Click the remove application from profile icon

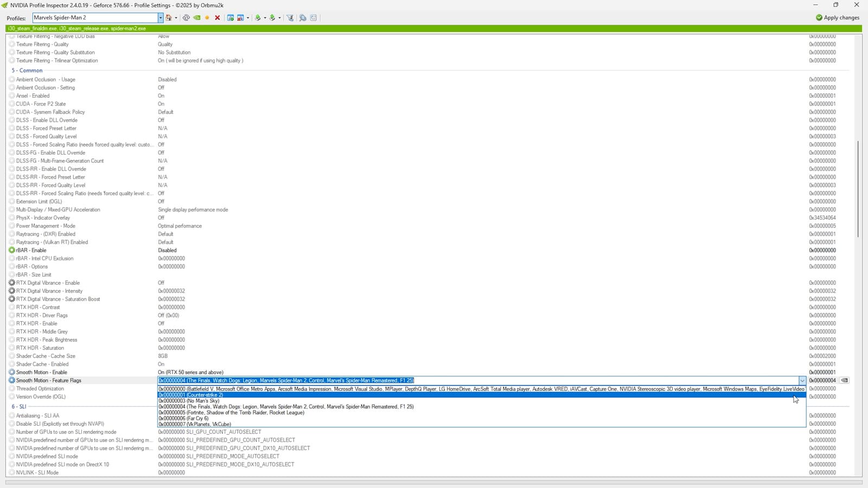click(x=240, y=18)
